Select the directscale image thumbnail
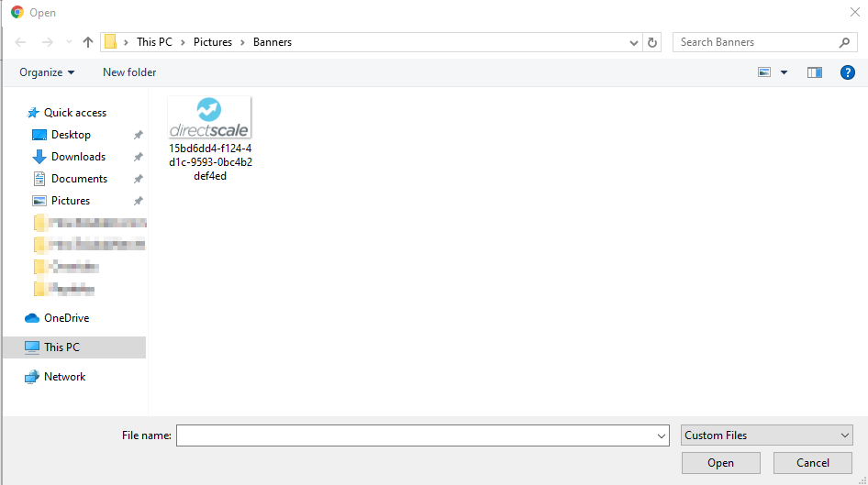The height and width of the screenshot is (485, 868). coord(210,118)
